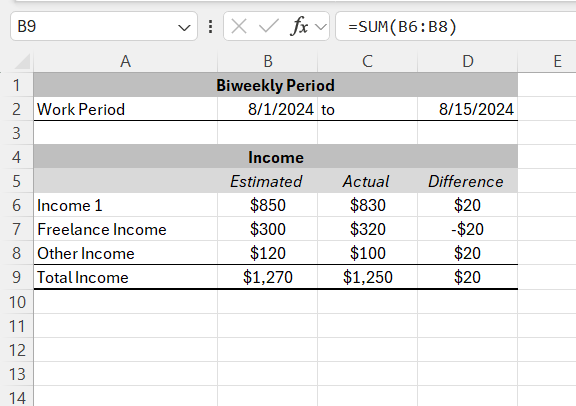Screen dimensions: 576x406
Task: Click the Income 1 label cell
Action: click(x=125, y=205)
